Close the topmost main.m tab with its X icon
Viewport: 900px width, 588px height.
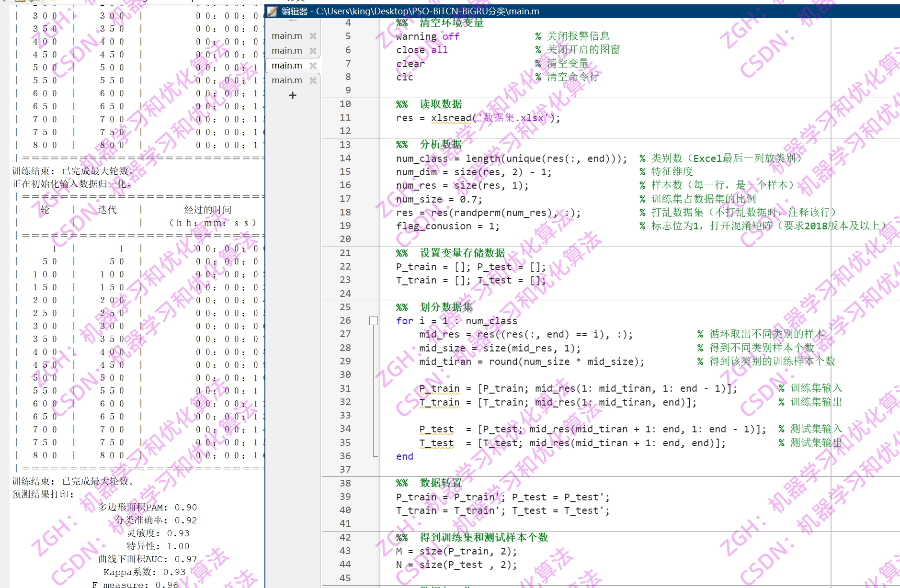pos(314,35)
